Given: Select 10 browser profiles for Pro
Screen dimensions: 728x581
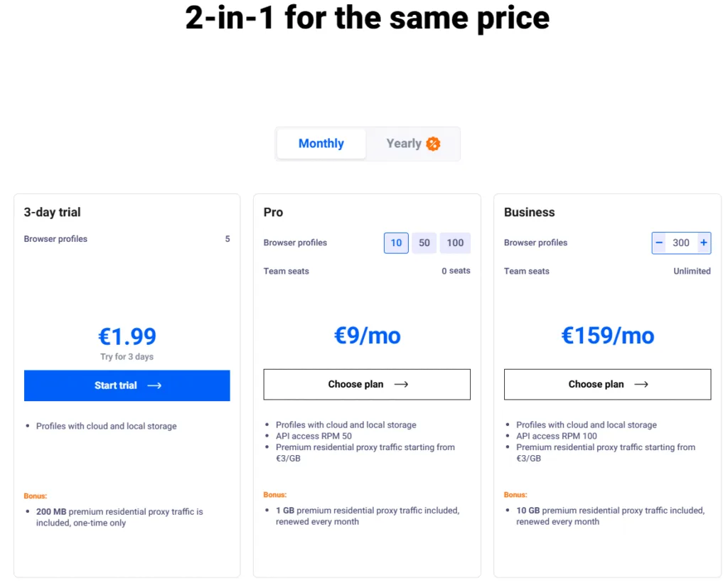Looking at the screenshot, I should (x=396, y=242).
